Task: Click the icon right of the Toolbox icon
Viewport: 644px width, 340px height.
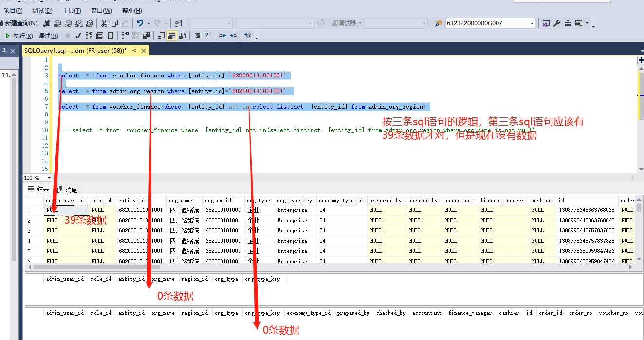Action: pyautogui.click(x=578, y=23)
